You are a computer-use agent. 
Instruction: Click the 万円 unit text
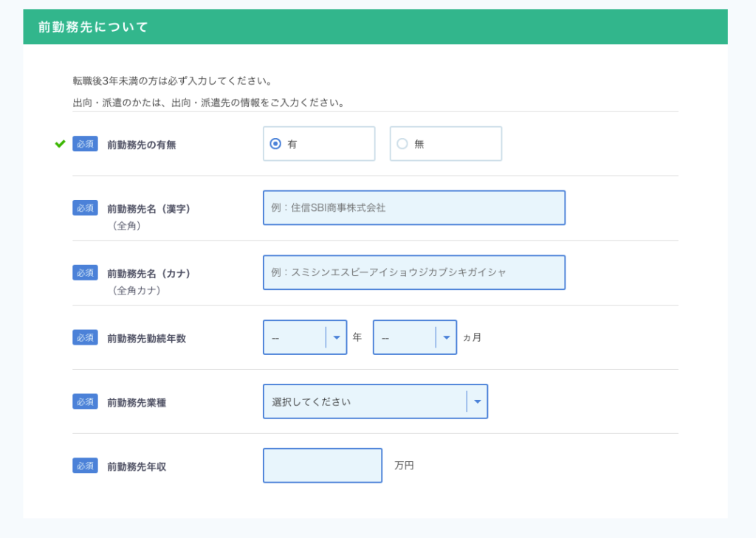point(404,466)
